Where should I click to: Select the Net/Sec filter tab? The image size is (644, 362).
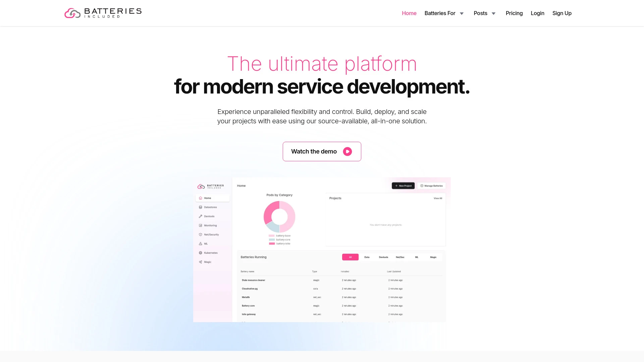point(400,257)
